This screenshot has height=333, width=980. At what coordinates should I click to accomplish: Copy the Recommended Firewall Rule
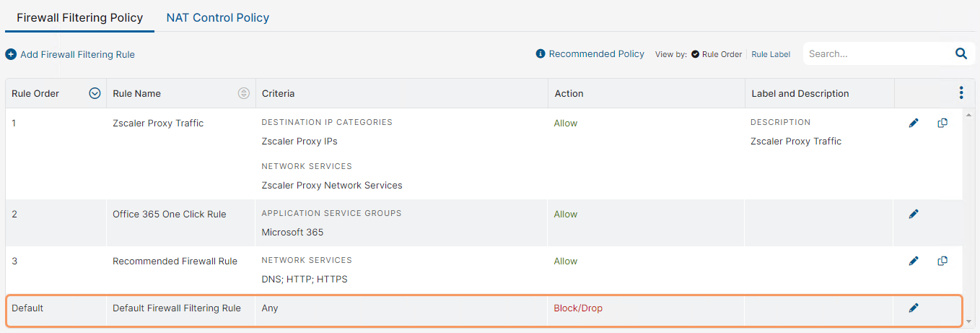[942, 261]
